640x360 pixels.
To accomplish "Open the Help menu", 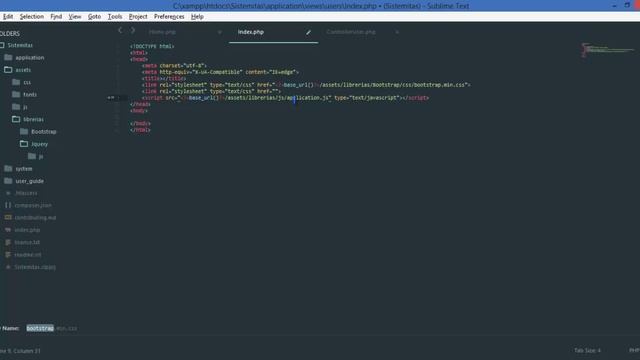I will tap(197, 17).
